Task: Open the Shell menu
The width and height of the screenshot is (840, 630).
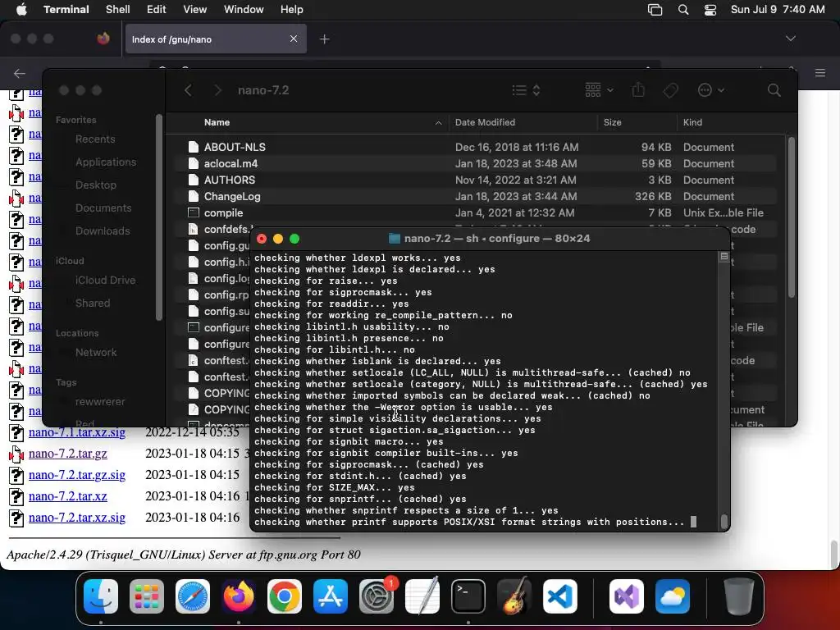Action: pyautogui.click(x=117, y=10)
